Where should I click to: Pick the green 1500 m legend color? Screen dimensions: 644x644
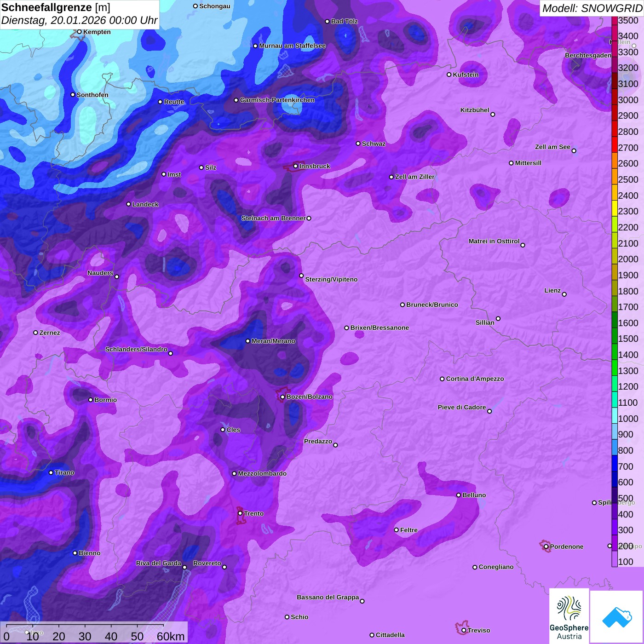click(x=615, y=336)
